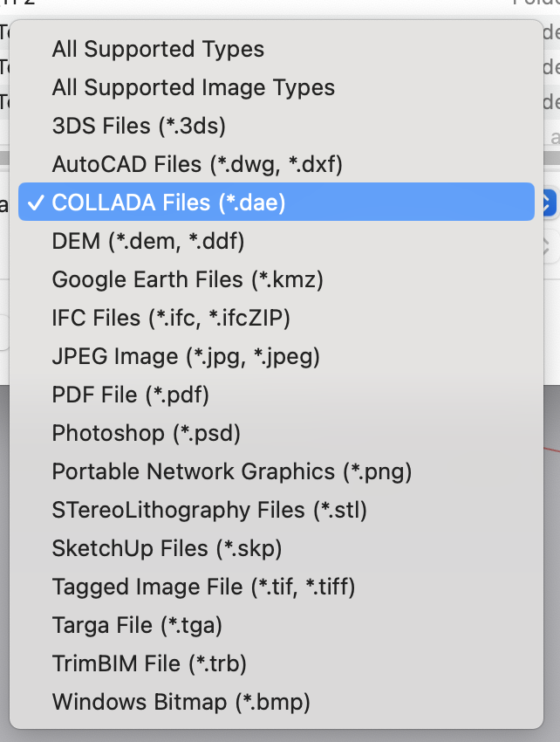Screen dimensions: 560x742
Task: Pick Photoshop (*.psd) file type
Action: click(146, 433)
